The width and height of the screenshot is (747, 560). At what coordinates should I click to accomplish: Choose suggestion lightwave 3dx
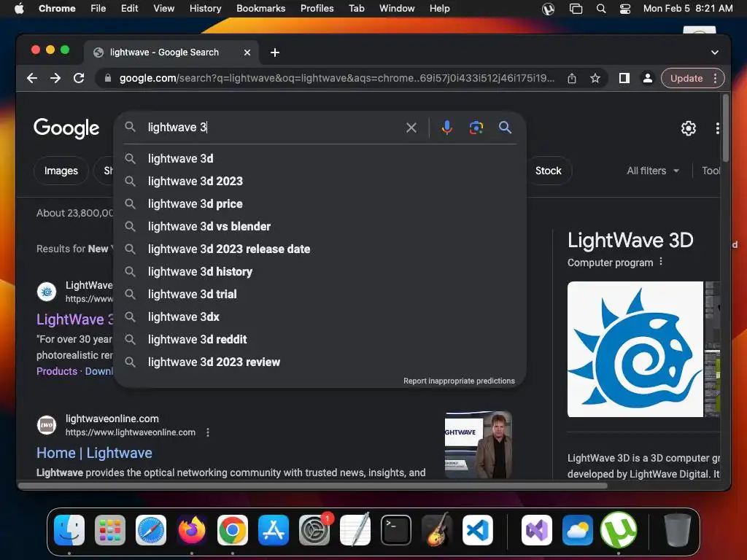point(320,316)
